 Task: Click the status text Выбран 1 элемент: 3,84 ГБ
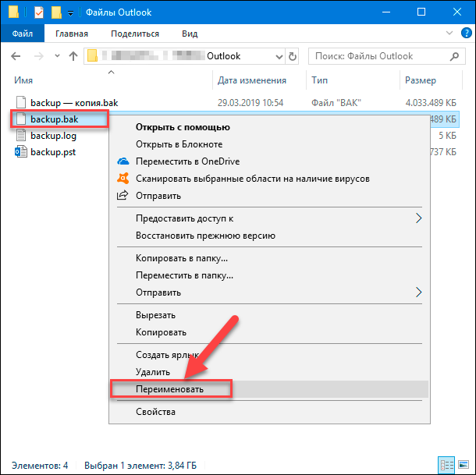(140, 466)
